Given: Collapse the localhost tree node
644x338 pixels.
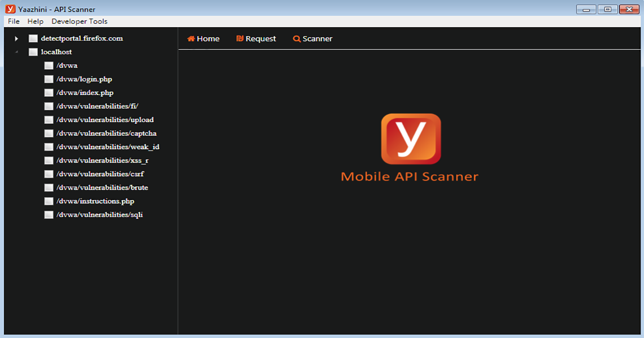Looking at the screenshot, I should [x=16, y=52].
